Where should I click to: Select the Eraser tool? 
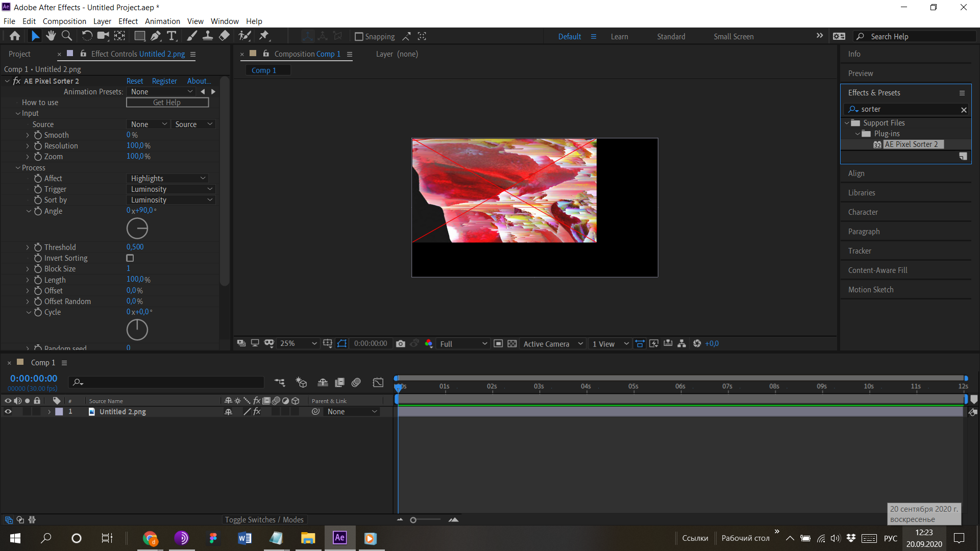(x=224, y=36)
